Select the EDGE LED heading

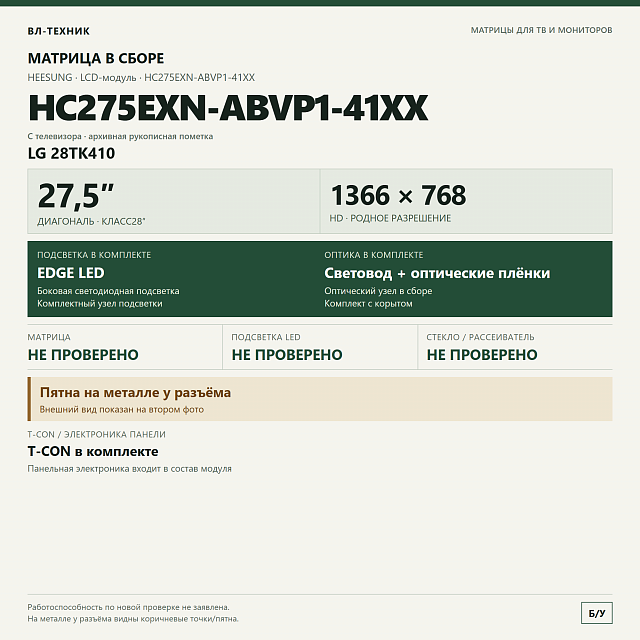tap(71, 273)
